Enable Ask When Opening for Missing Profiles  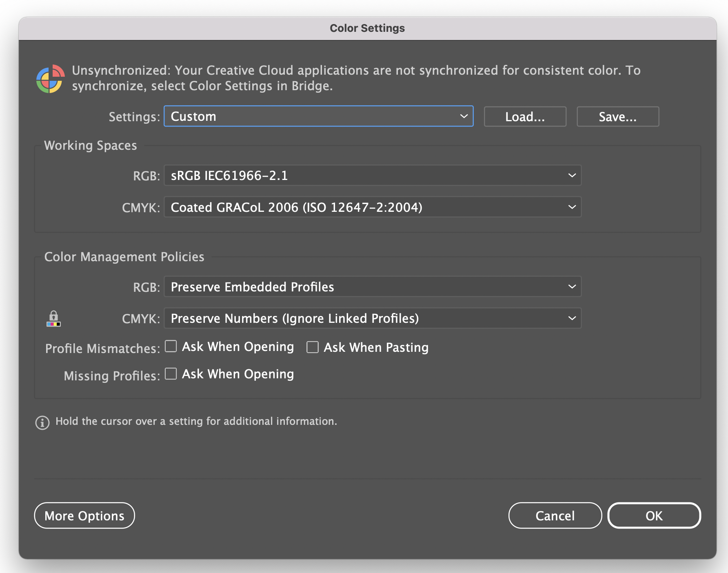click(171, 373)
